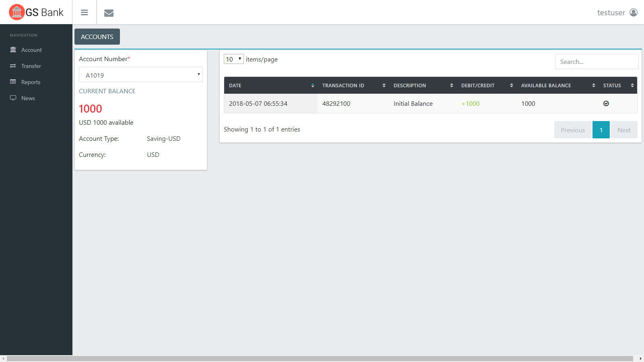Screen dimensions: 644x362
Task: Toggle the hamburger menu icon
Action: point(84,12)
